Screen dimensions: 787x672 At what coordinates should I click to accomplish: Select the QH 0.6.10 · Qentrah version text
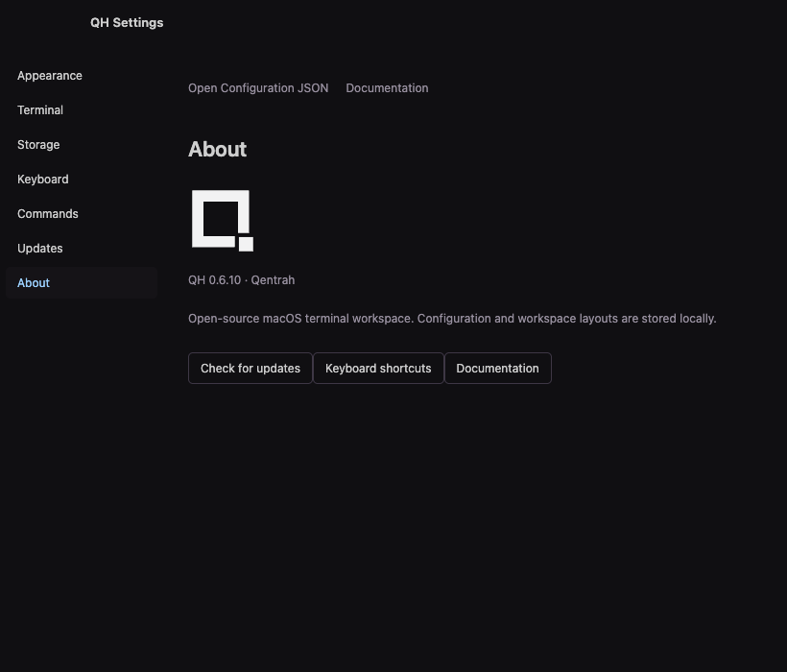click(x=242, y=280)
